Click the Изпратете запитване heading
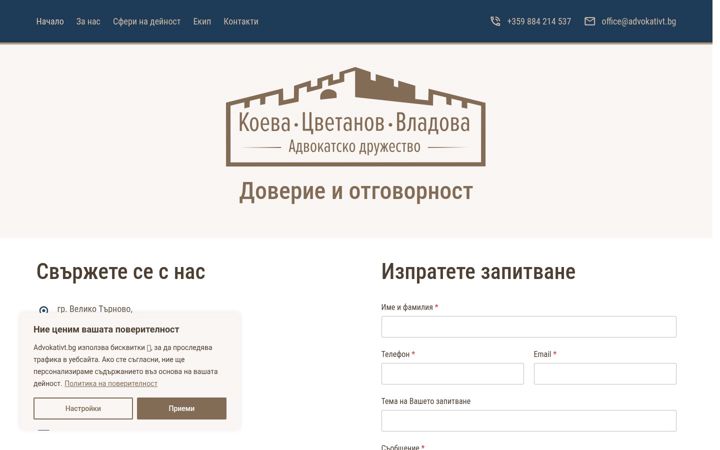Screen dimensions: 720x450 pos(478,271)
